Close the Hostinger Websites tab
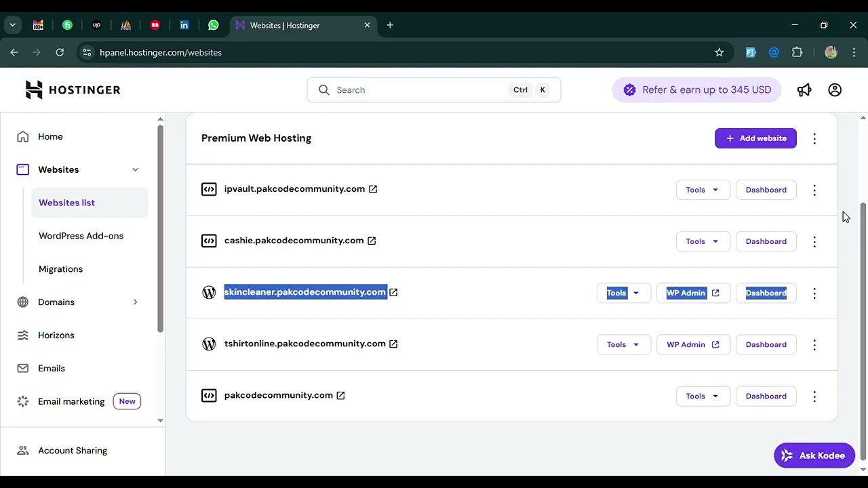 click(x=367, y=25)
